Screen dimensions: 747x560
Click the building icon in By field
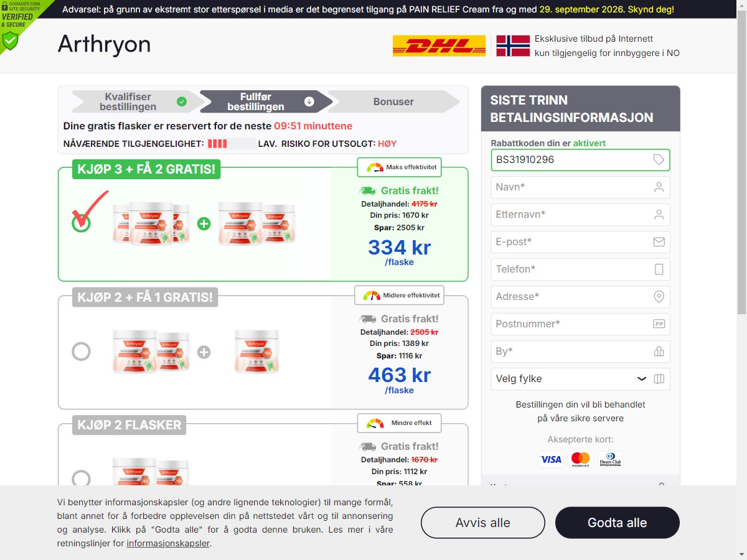coord(659,352)
